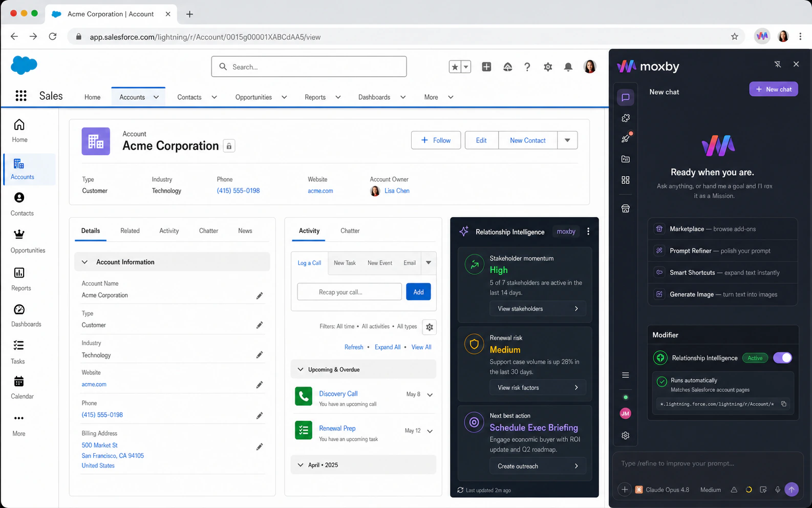Click the moxby extension icon in browser toolbar
812x508 pixels.
coord(762,36)
